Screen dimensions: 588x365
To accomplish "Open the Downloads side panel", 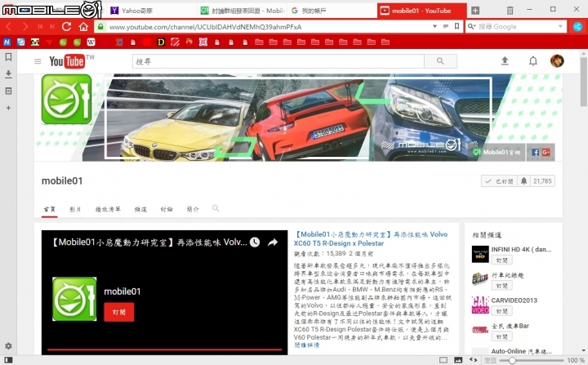I will tap(8, 74).
